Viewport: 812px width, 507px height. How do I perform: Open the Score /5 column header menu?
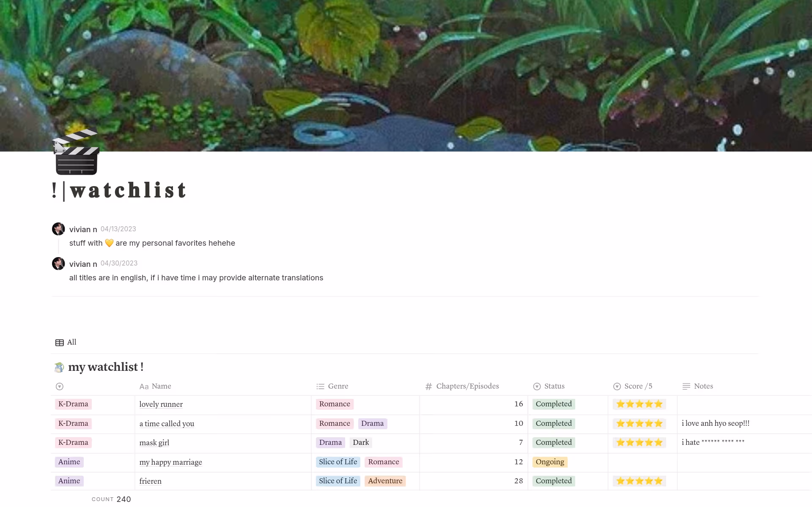coord(638,386)
